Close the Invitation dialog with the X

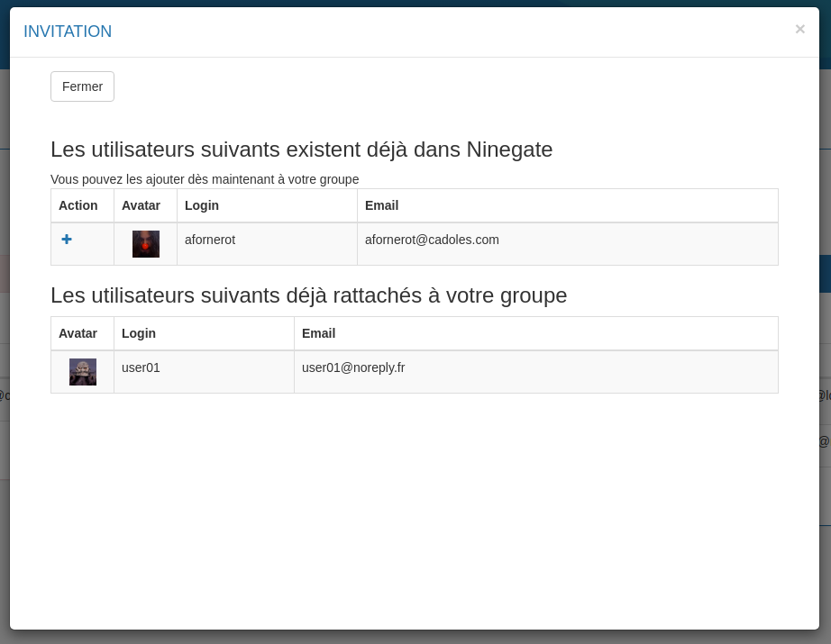799,30
